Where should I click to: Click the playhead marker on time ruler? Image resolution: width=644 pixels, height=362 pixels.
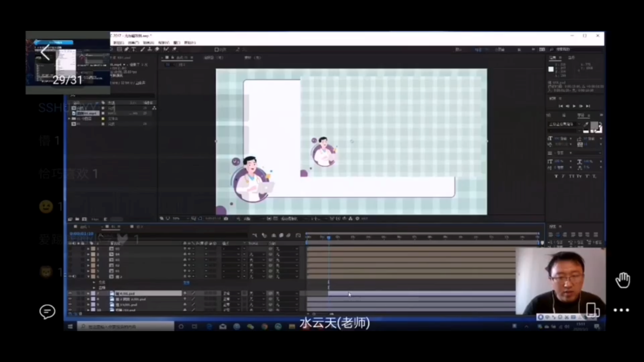[x=328, y=237]
